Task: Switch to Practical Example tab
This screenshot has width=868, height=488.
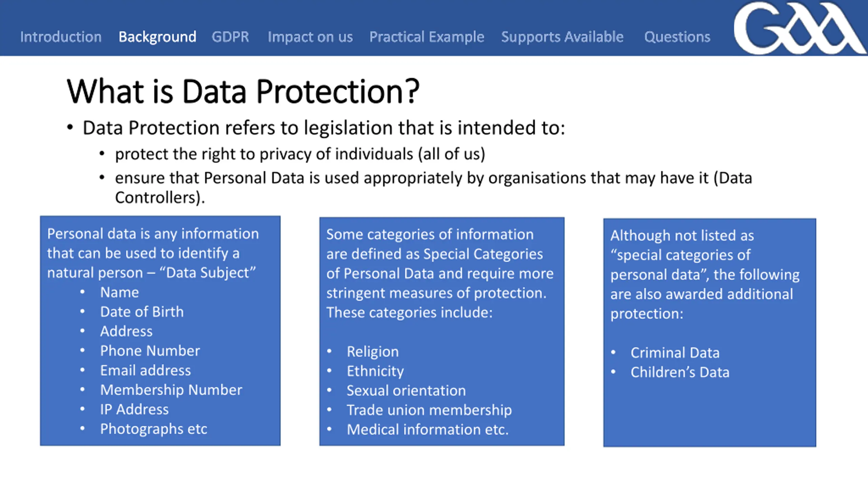Action: point(427,37)
